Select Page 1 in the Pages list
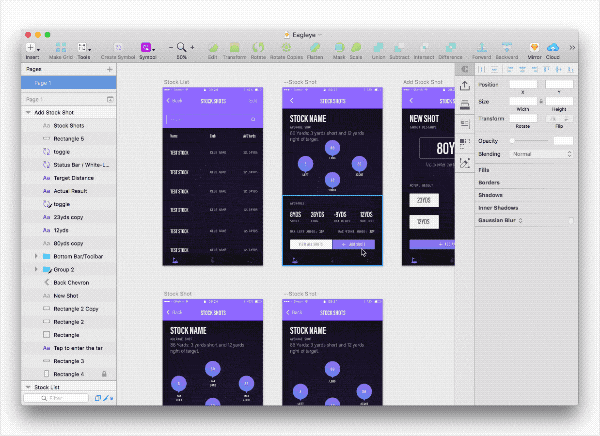The image size is (600, 436). (68, 83)
